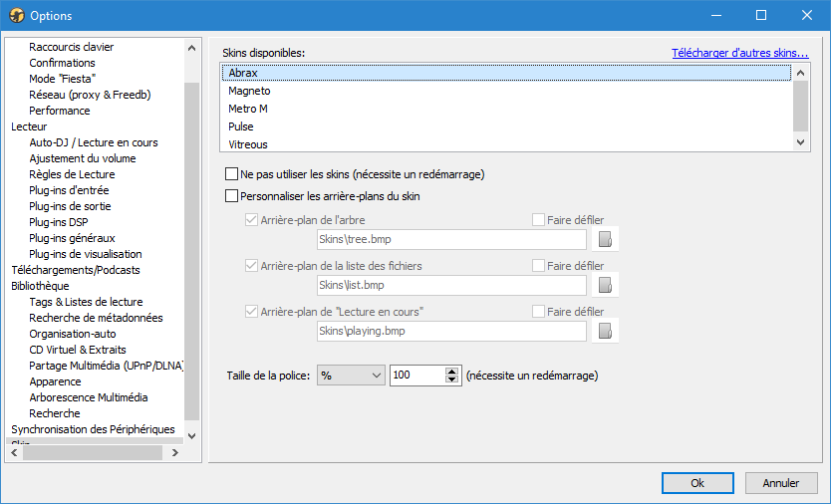Check 'Faire défiler' for Arrière-plan de l'arbre

[x=538, y=220]
